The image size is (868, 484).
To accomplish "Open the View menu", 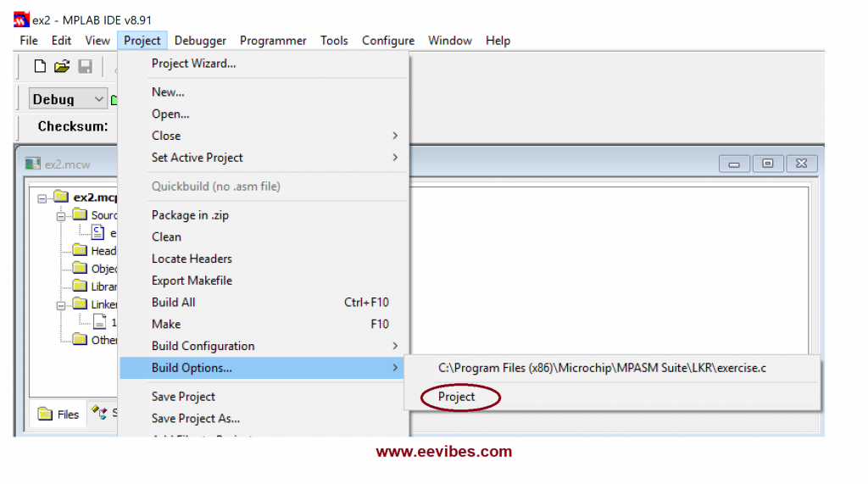I will coord(97,41).
